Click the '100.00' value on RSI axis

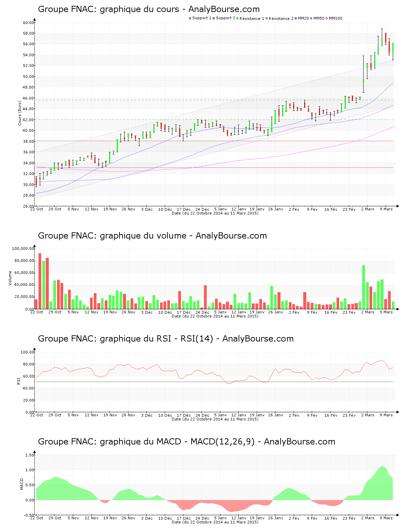(x=27, y=352)
